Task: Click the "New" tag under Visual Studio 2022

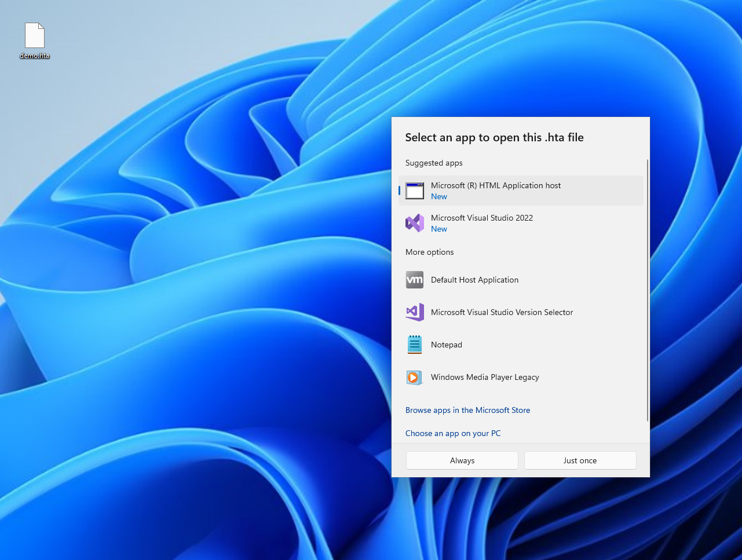Action: click(x=439, y=229)
